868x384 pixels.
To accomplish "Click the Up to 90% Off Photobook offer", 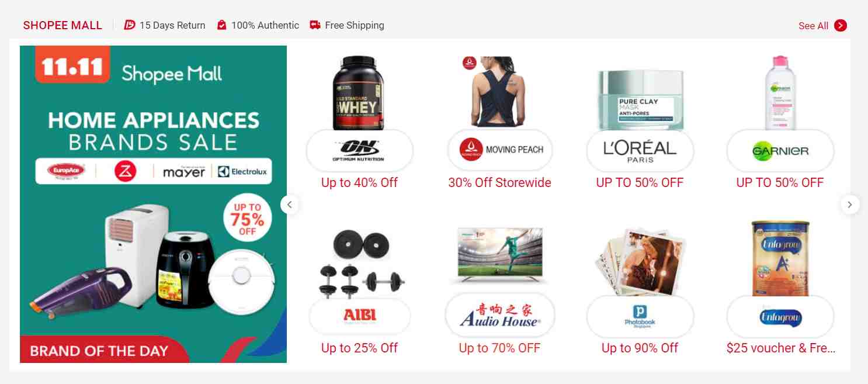I will click(640, 348).
